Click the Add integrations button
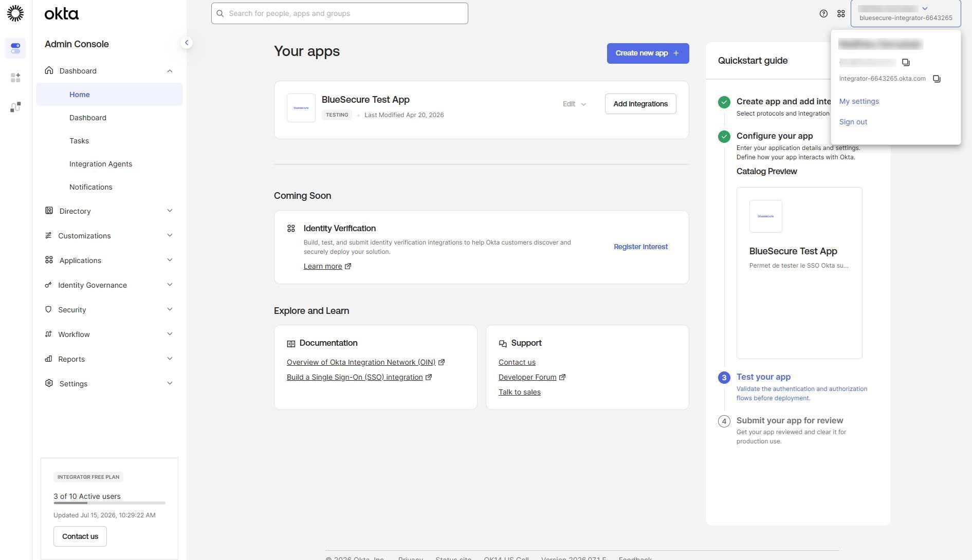 640,104
